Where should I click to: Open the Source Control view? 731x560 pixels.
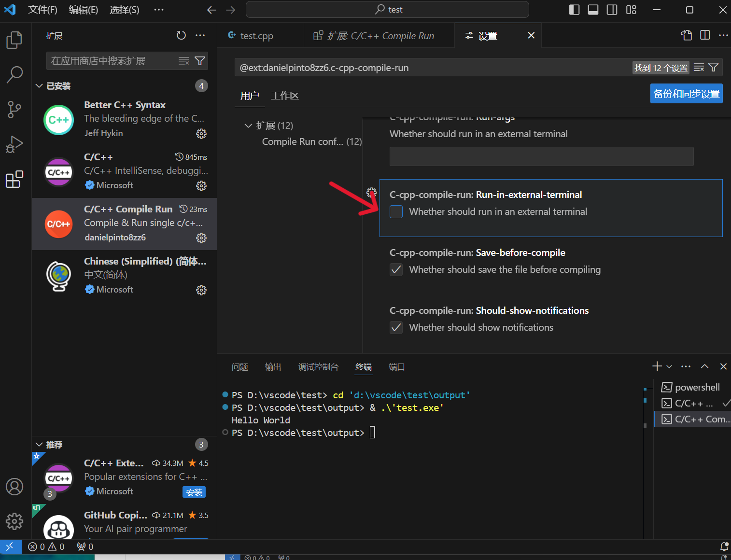tap(14, 110)
